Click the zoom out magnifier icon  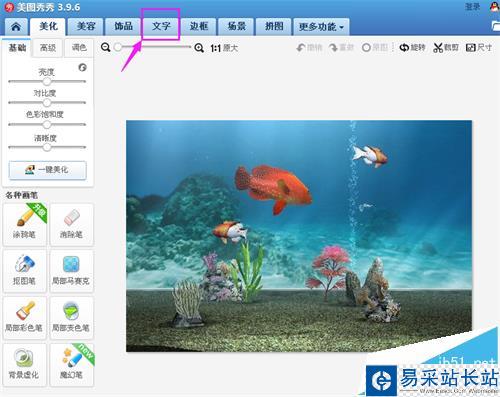click(x=106, y=48)
